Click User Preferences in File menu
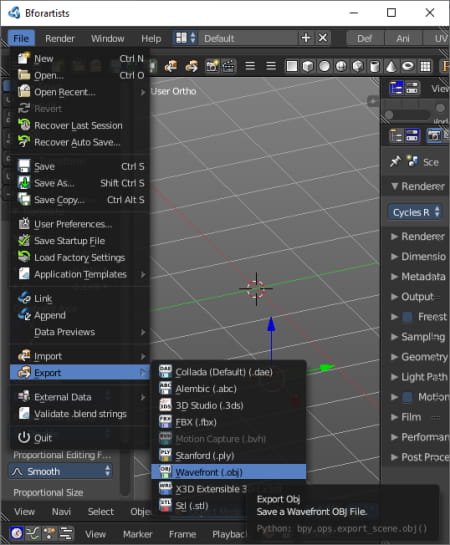The height and width of the screenshot is (545, 450). click(x=80, y=224)
